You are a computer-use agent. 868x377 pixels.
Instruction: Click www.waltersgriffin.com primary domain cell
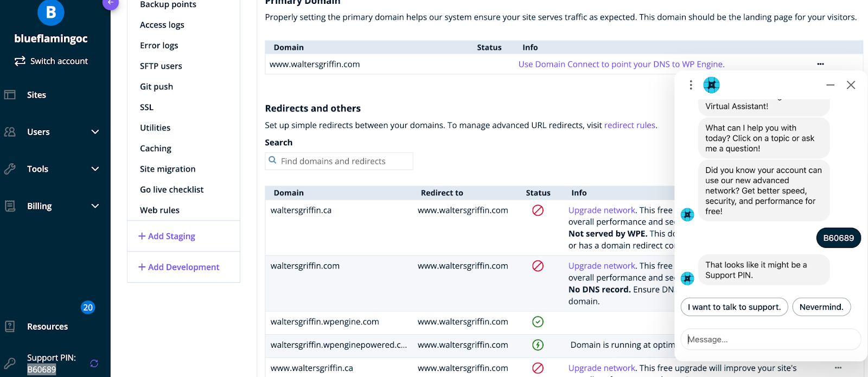[315, 64]
